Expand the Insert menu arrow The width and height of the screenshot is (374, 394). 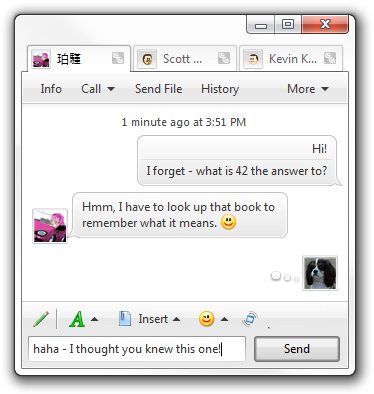point(176,319)
